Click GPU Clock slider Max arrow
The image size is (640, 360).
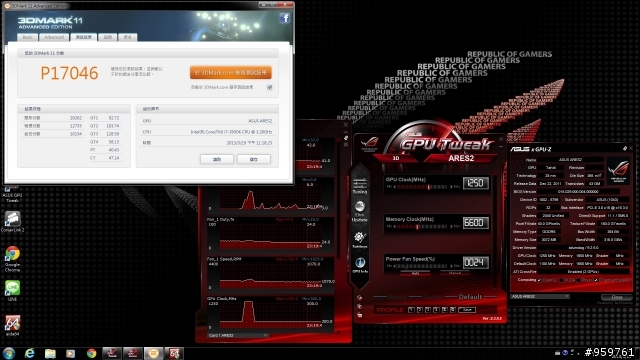click(x=451, y=187)
